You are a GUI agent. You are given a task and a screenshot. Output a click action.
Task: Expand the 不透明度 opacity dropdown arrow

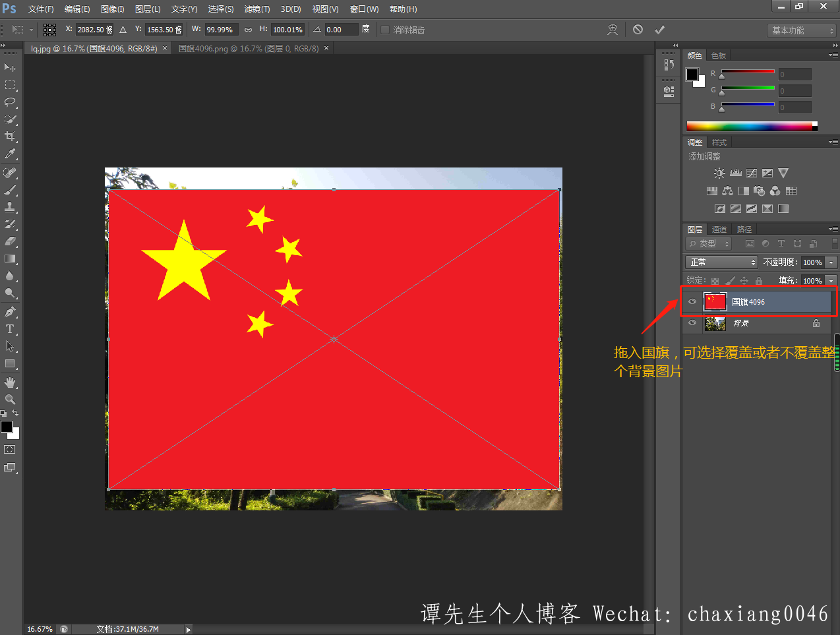tap(831, 262)
